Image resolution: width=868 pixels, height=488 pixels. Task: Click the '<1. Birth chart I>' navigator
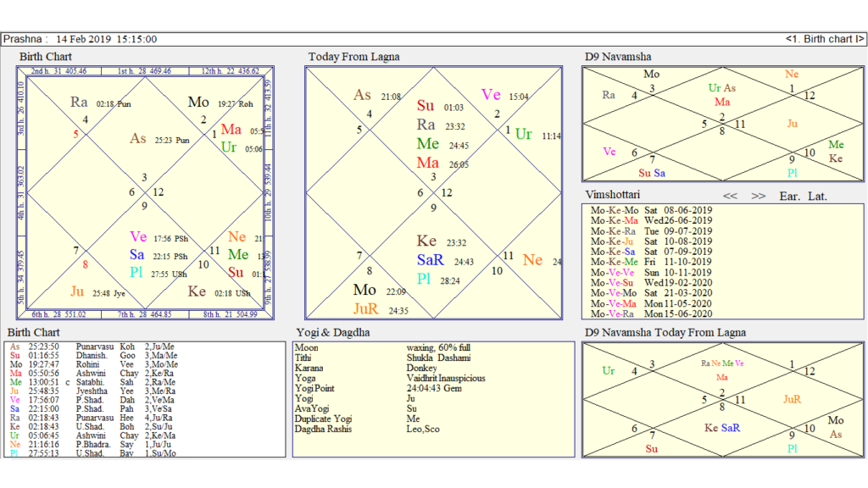824,39
